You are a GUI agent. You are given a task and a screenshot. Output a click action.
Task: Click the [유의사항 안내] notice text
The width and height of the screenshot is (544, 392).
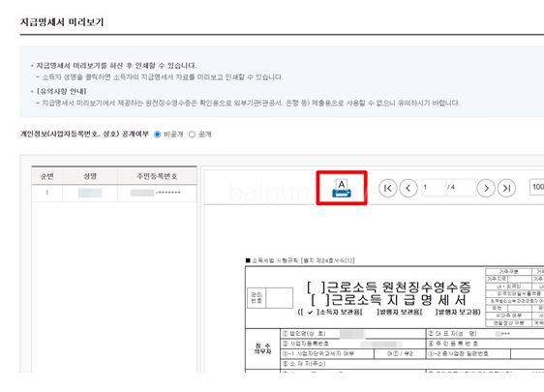[x=61, y=91]
